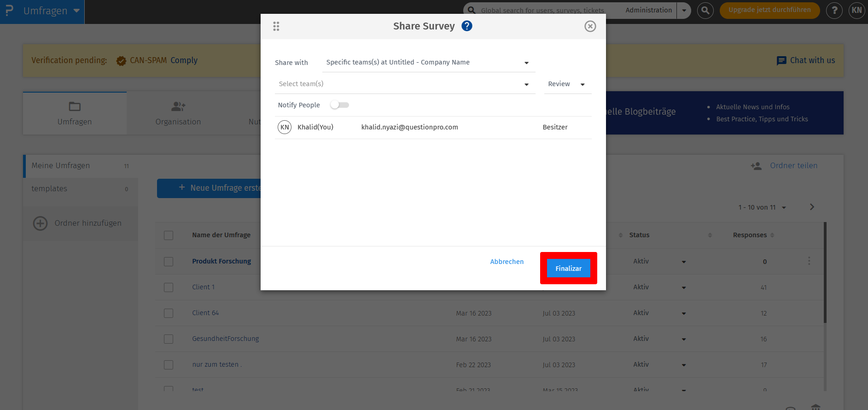
Task: Click Ordner hinzufügen plus icon
Action: pyautogui.click(x=41, y=223)
